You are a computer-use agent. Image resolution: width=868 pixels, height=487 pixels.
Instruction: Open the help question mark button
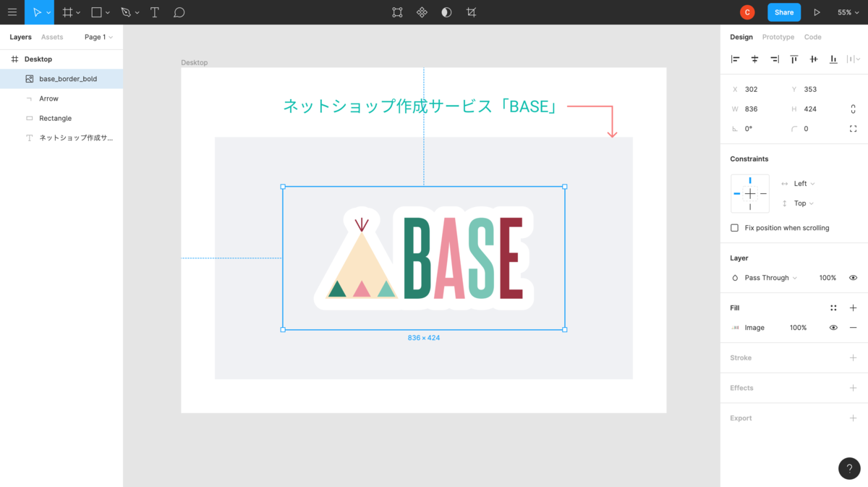(850, 468)
